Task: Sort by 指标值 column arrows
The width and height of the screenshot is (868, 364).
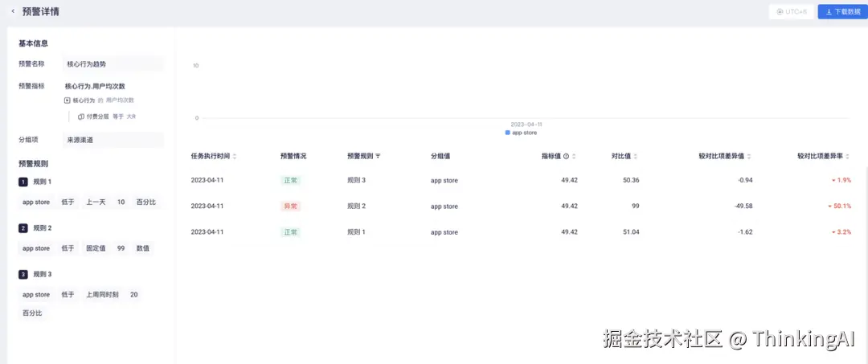Action: click(x=574, y=157)
